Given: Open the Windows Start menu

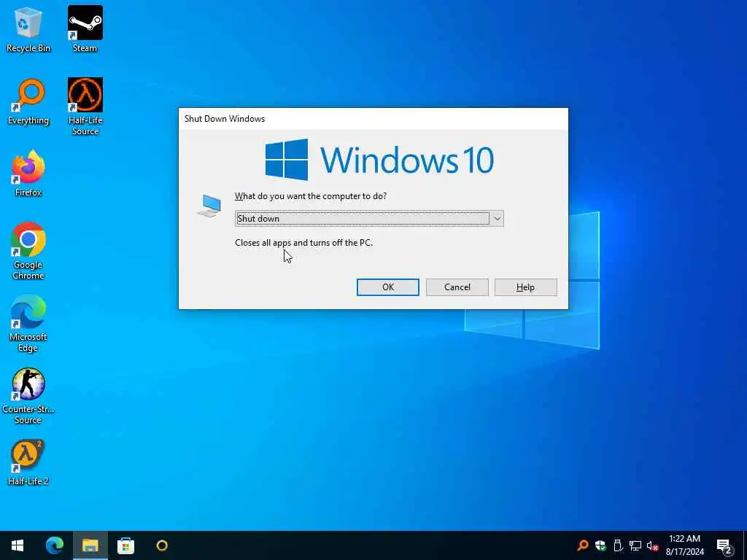Looking at the screenshot, I should pos(18,545).
